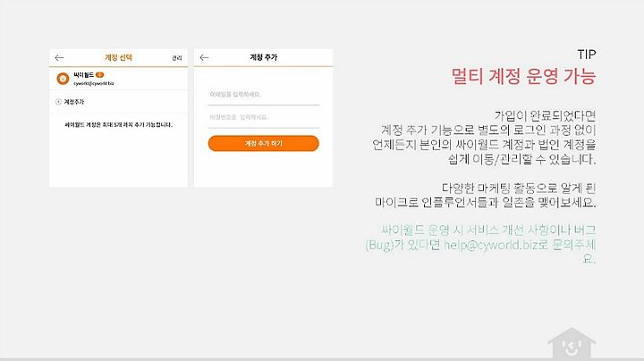Tap the back arrow on 계정 선택 screen
The image size is (644, 361).
pyautogui.click(x=59, y=58)
